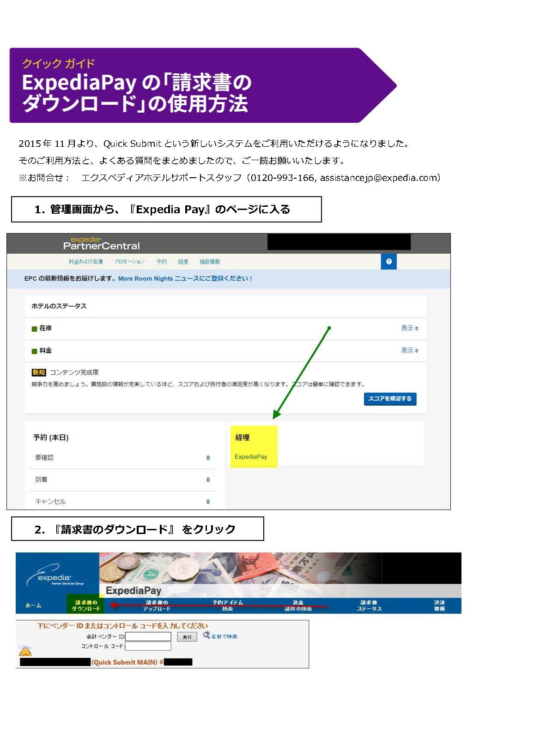Screen dimensions: 546x756
Task: Click the yellow icon left of the vendor form
Action: (x=25, y=651)
